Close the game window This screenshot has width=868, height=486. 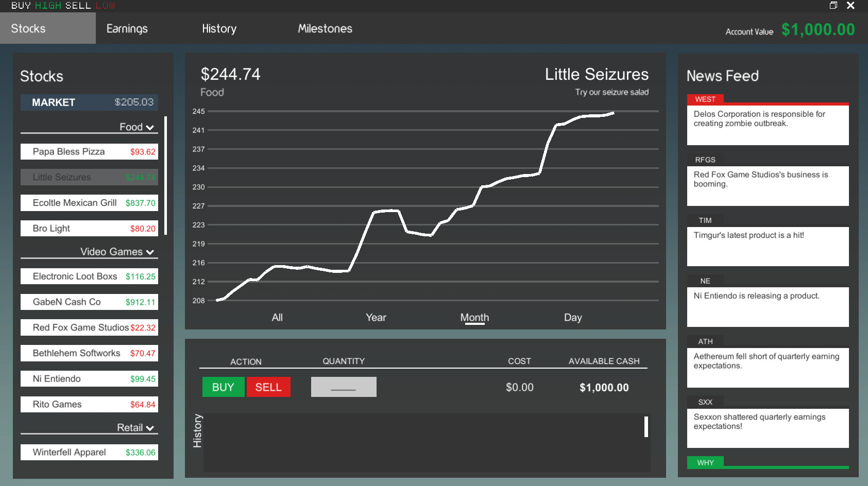(850, 6)
